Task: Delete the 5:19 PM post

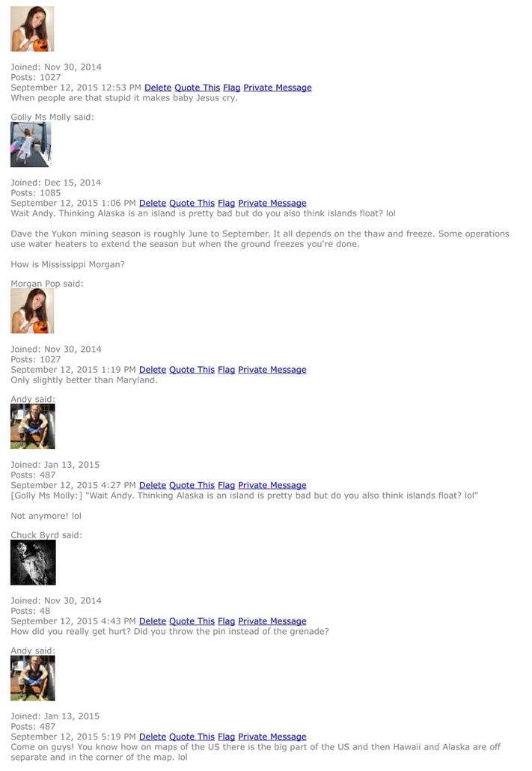Action: (153, 737)
